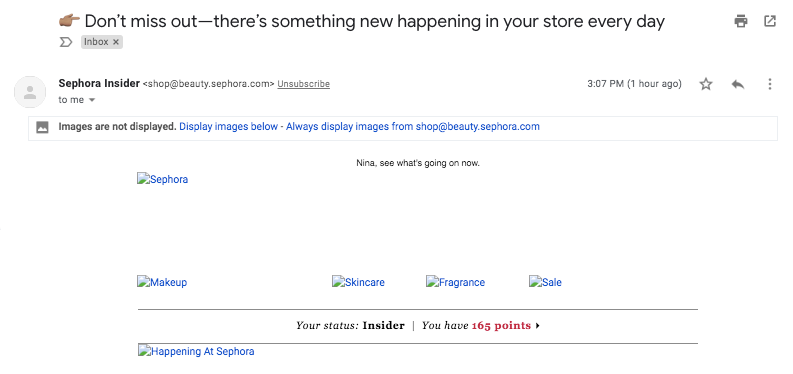The width and height of the screenshot is (793, 374).
Task: Print this email using printer icon
Action: [741, 21]
